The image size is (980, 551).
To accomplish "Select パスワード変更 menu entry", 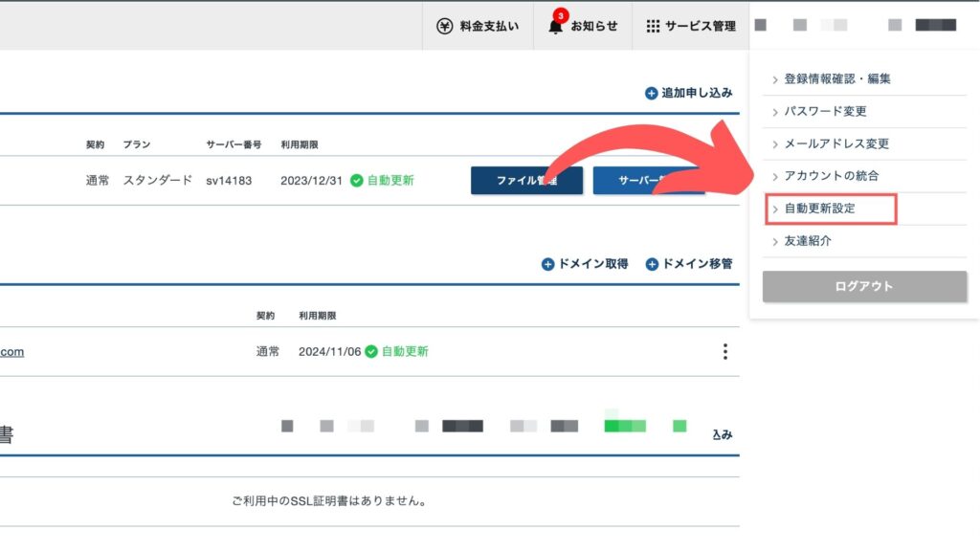I will tap(864, 111).
